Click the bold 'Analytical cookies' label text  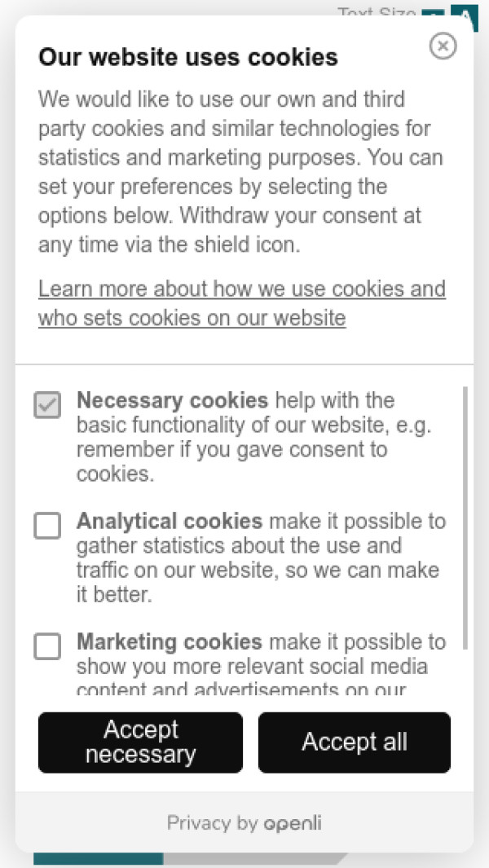pyautogui.click(x=170, y=521)
